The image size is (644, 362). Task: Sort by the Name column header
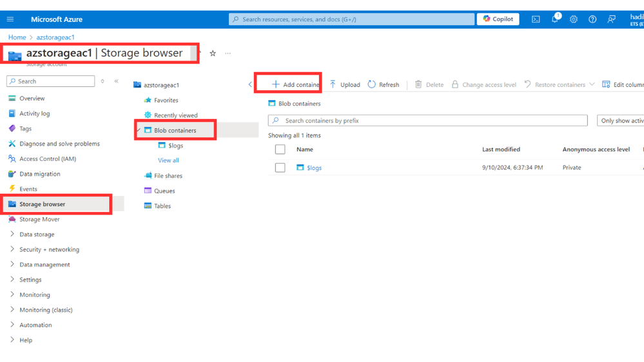click(x=305, y=149)
